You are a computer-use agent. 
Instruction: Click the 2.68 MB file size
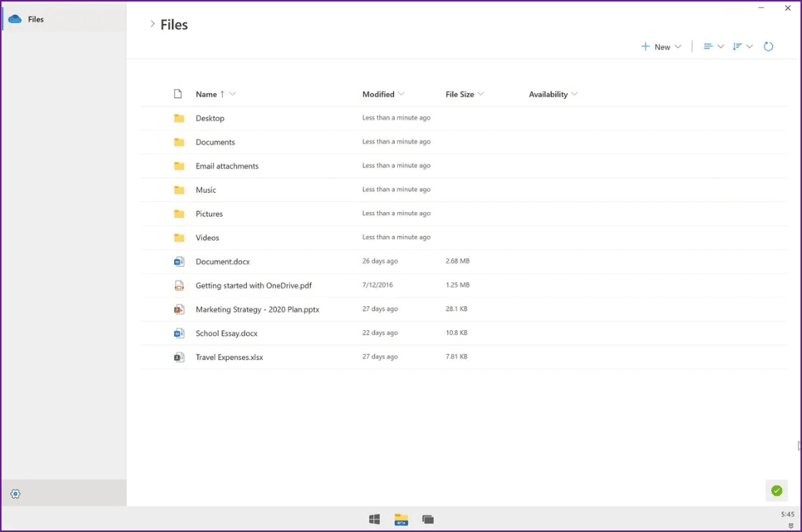coord(457,261)
